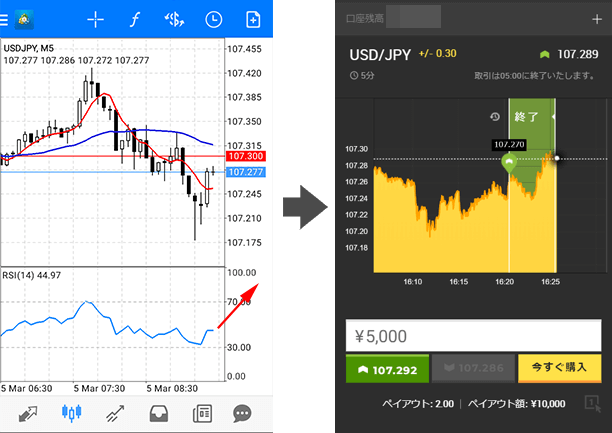Click the green 終了 expiry marker
The height and width of the screenshot is (433, 612).
click(x=526, y=117)
